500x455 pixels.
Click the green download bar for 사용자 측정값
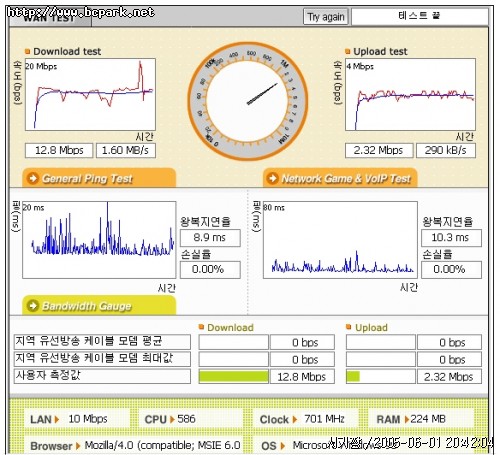(233, 377)
